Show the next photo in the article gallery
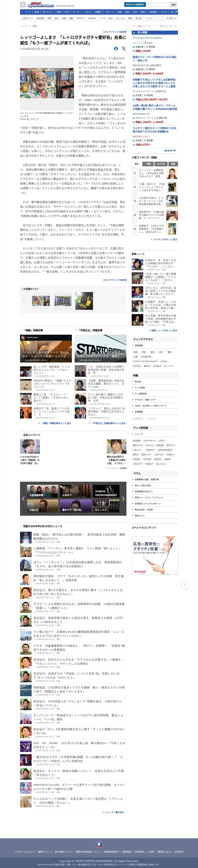 pyautogui.click(x=123, y=301)
